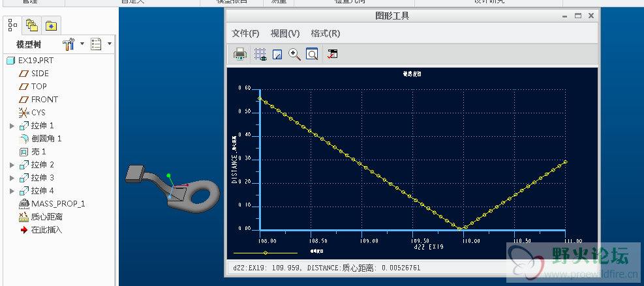The image size is (644, 286).
Task: Click the EX19.PRT part cube icon
Action: [10, 61]
